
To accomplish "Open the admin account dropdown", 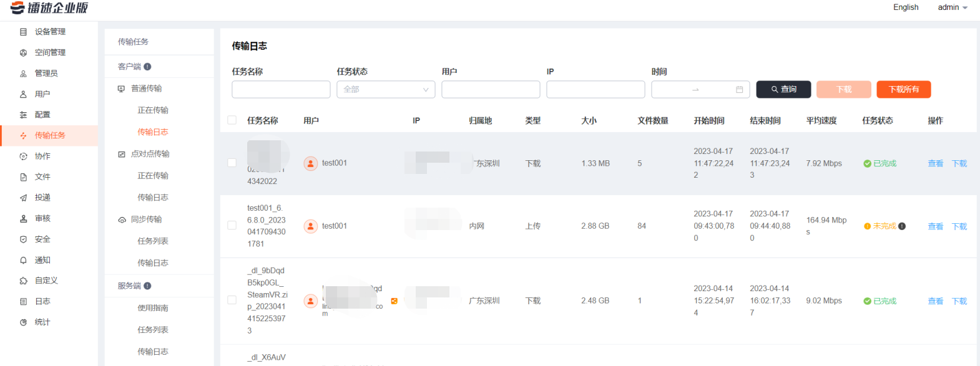I will [953, 7].
